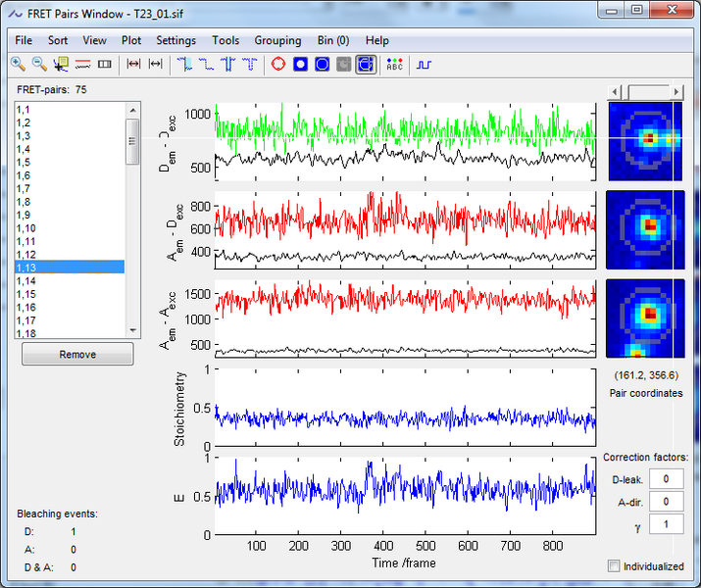Click the contrast slider's left arrow
Screen dimensions: 701x588
[615, 91]
